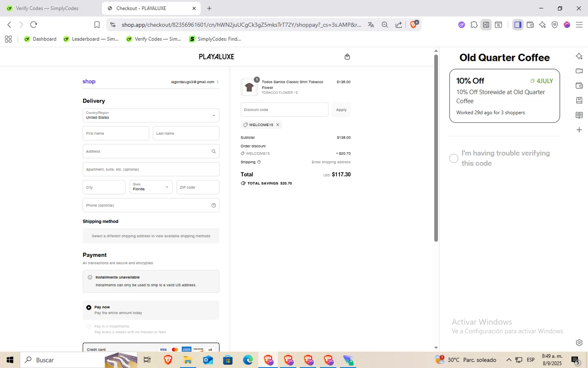Open the Windows Start menu

click(10, 360)
